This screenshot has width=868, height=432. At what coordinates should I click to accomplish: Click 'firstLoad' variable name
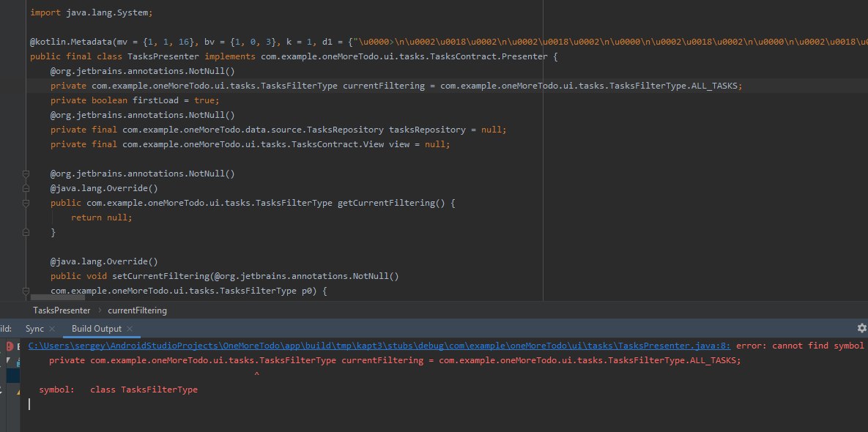pyautogui.click(x=155, y=100)
